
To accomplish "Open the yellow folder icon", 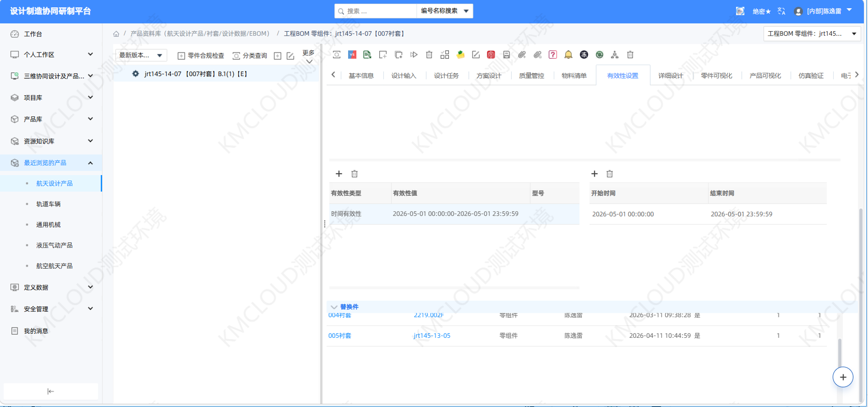I will 460,55.
